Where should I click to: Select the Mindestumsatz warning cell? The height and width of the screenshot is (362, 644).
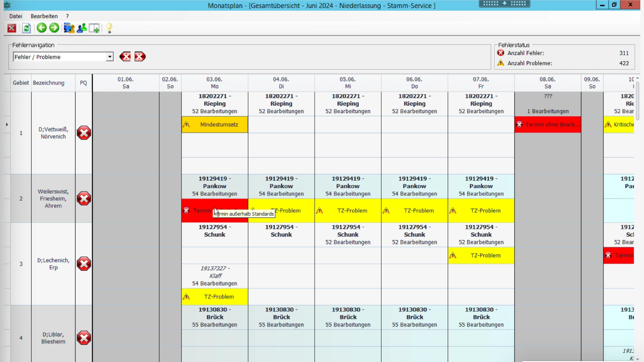click(214, 124)
